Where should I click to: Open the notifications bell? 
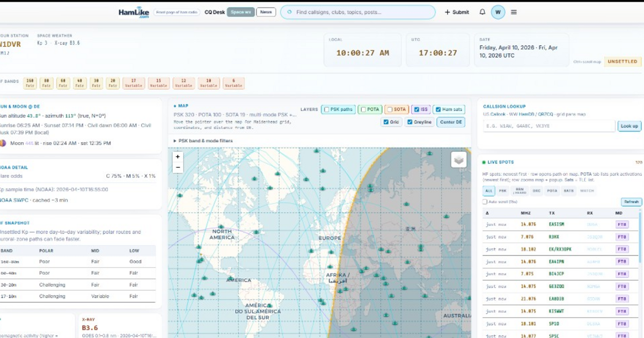[x=482, y=12]
